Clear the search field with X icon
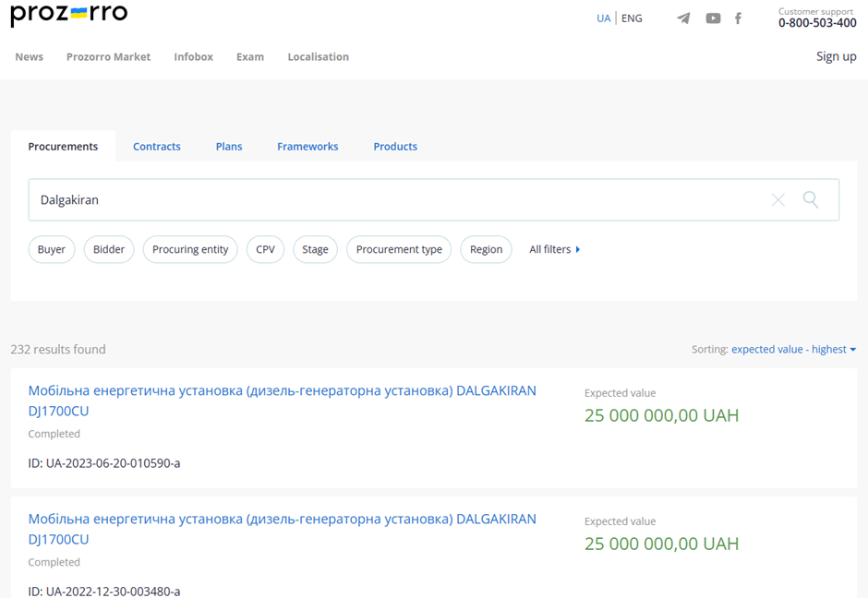This screenshot has width=868, height=598. coord(778,200)
